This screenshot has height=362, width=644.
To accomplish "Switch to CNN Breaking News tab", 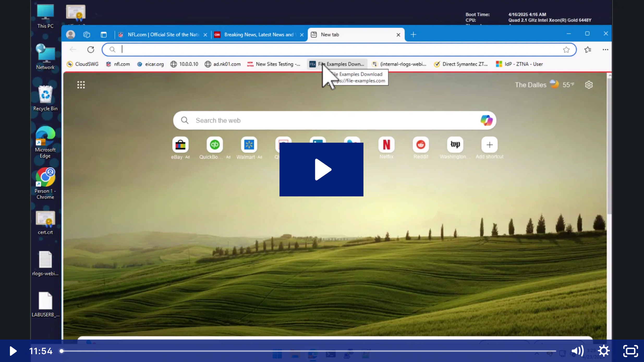I will 258,34.
